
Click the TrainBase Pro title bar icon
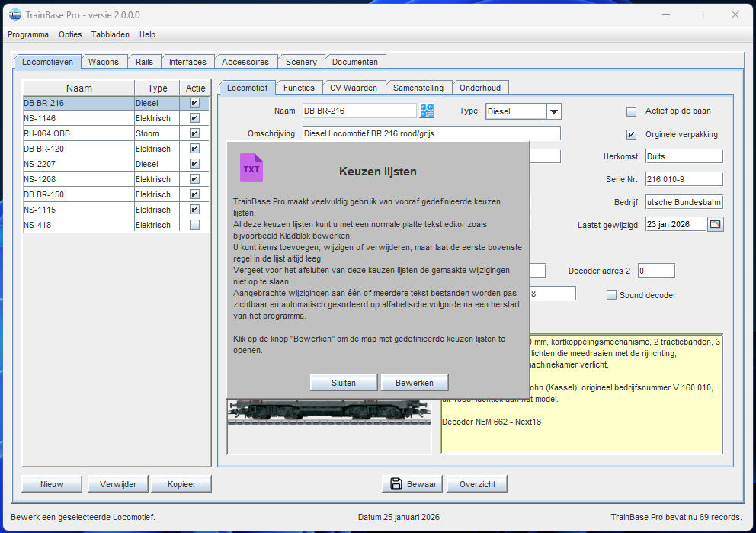[x=14, y=14]
